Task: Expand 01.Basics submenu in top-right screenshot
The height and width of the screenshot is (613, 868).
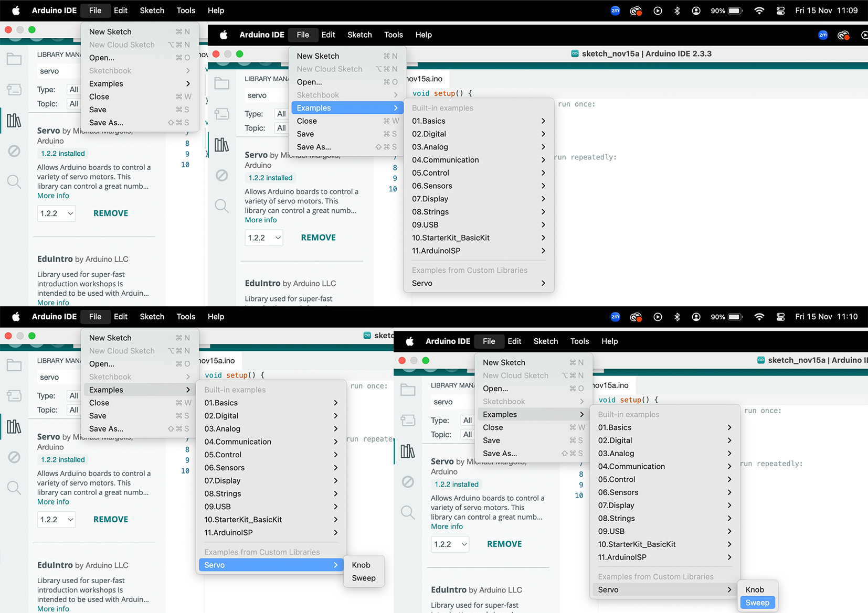Action: [x=479, y=121]
